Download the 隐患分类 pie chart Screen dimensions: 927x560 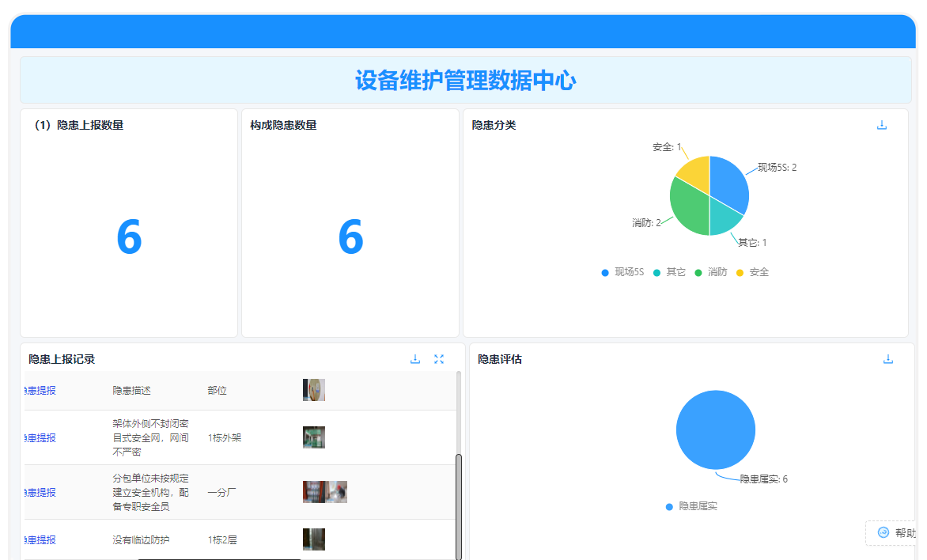coord(881,124)
